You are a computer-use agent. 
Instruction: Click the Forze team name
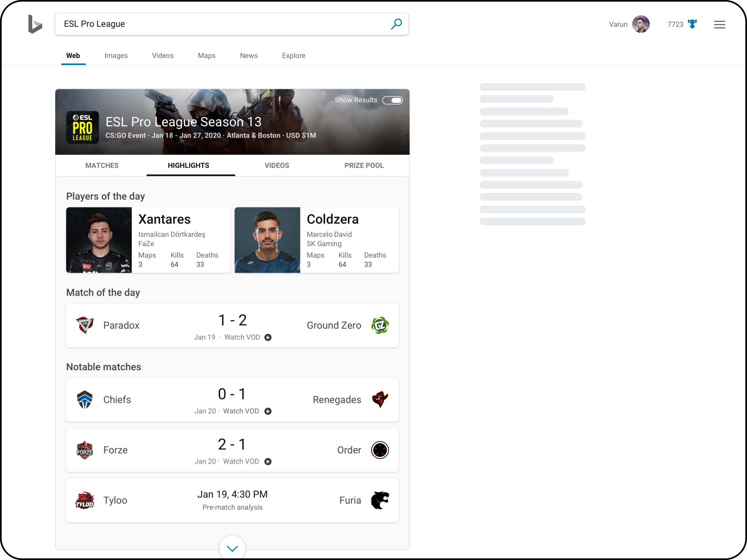(115, 450)
